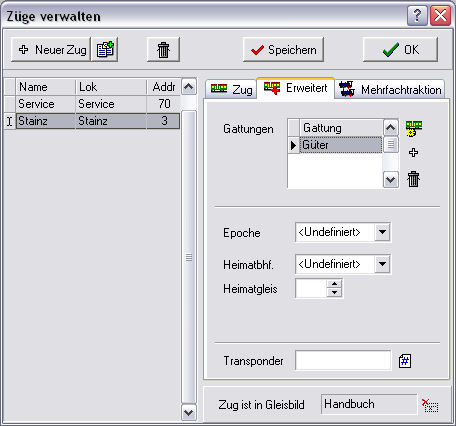The image size is (456, 426).
Task: Expand the Epoche dropdown
Action: [382, 232]
